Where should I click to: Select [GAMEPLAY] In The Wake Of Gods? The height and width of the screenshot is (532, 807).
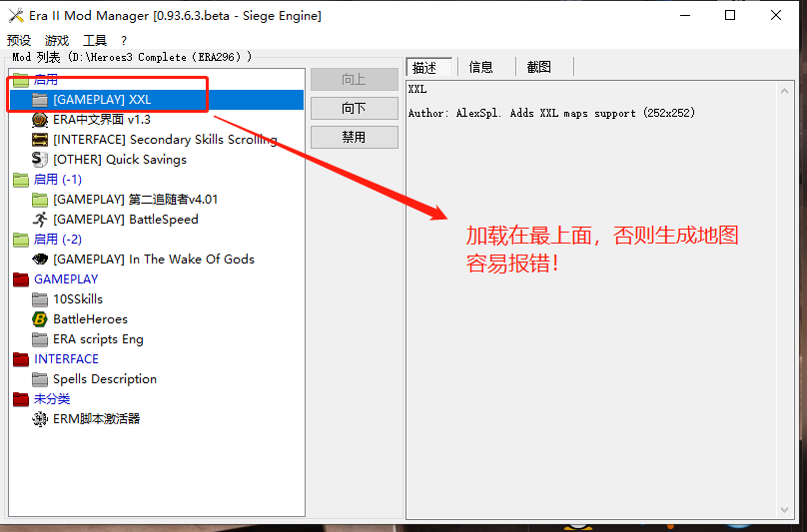click(154, 260)
